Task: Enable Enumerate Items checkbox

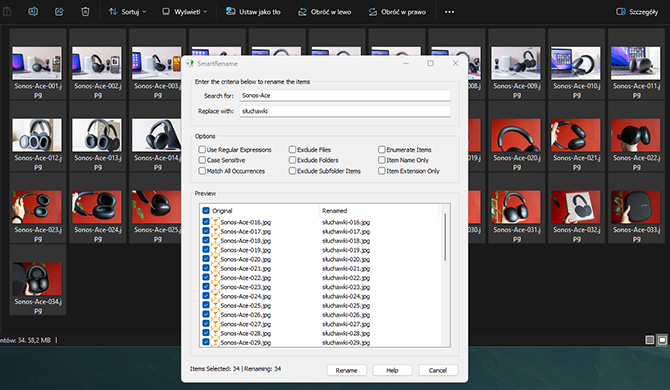Action: (x=382, y=150)
